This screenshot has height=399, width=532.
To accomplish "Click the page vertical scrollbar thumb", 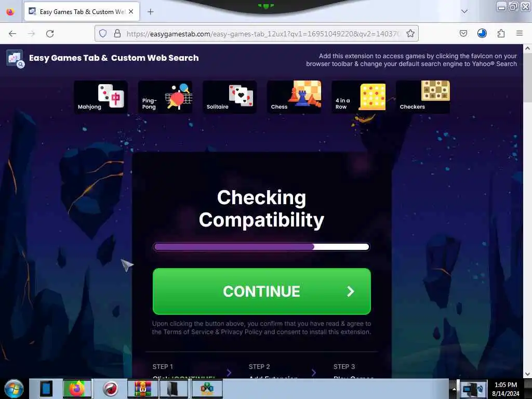I will coord(527,77).
